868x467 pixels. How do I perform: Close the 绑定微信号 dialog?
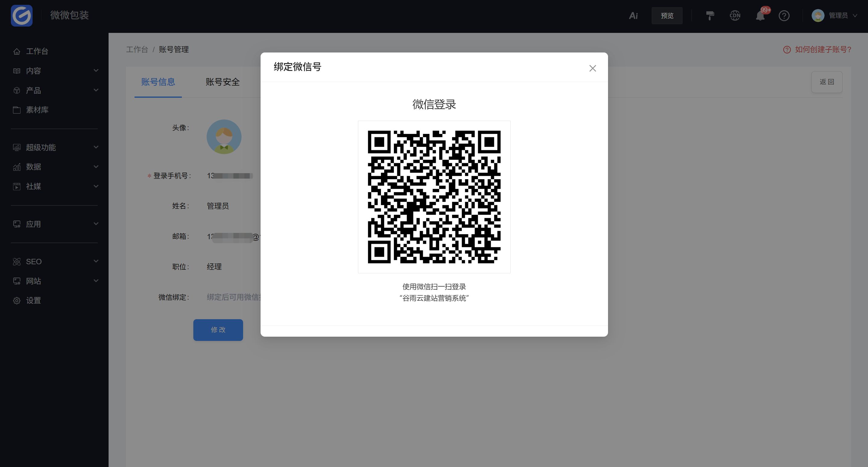tap(592, 68)
